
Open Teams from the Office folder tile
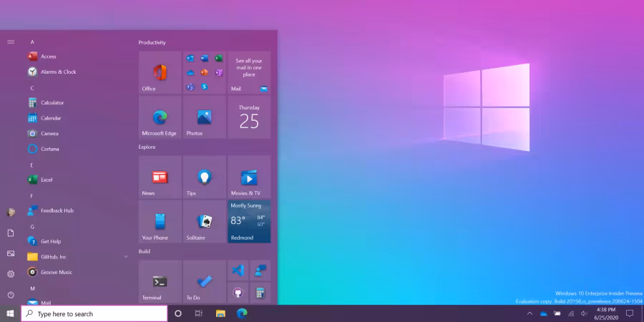click(x=190, y=87)
